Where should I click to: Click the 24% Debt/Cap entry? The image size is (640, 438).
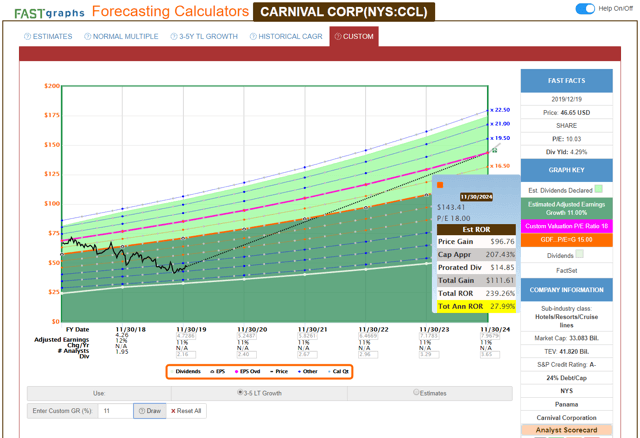567,378
